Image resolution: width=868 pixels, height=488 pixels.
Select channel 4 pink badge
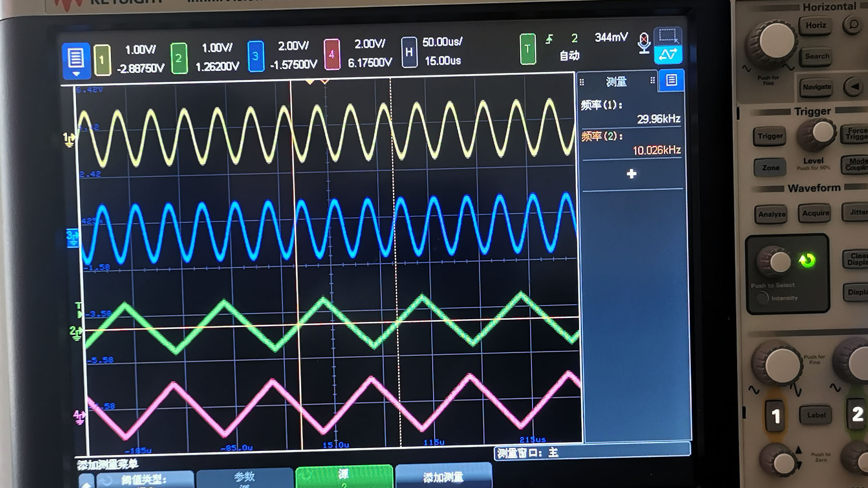tap(331, 54)
